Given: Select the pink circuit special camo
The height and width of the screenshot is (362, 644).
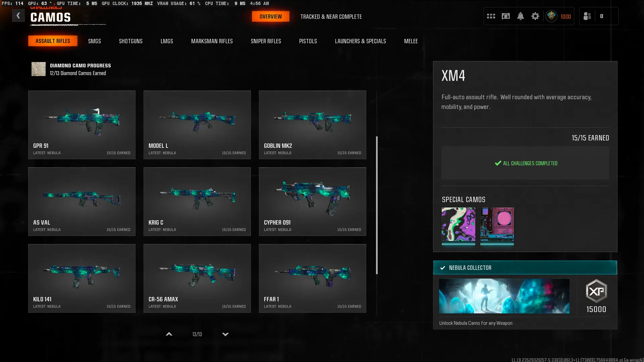Looking at the screenshot, I should click(497, 224).
